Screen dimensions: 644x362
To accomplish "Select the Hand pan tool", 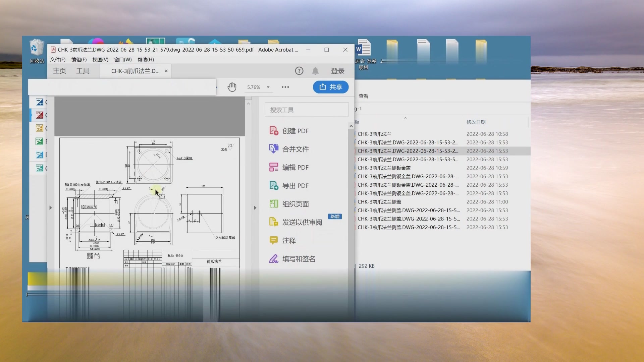I will [x=232, y=87].
